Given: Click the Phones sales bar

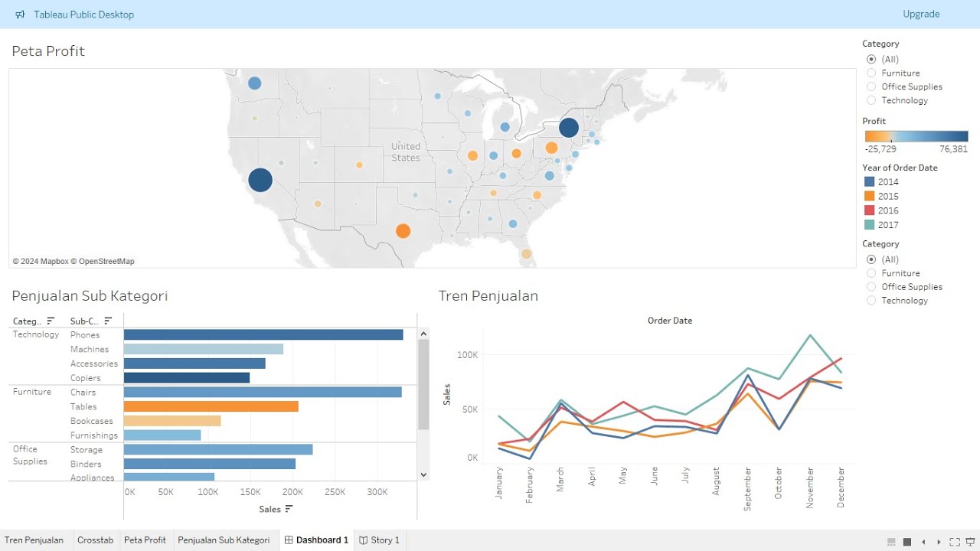Looking at the screenshot, I should tap(263, 334).
